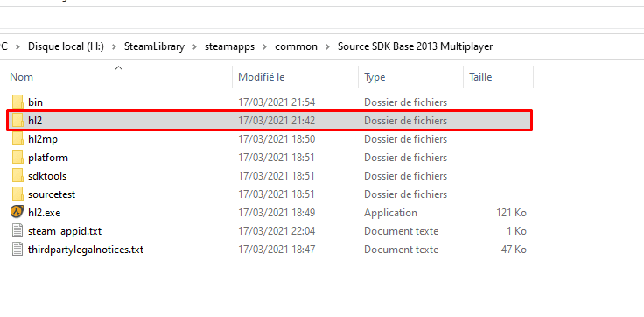Click date 17/03/2021 22:04 for steam_appid.txt
Image resolution: width=644 pixels, height=317 pixels.
276,231
